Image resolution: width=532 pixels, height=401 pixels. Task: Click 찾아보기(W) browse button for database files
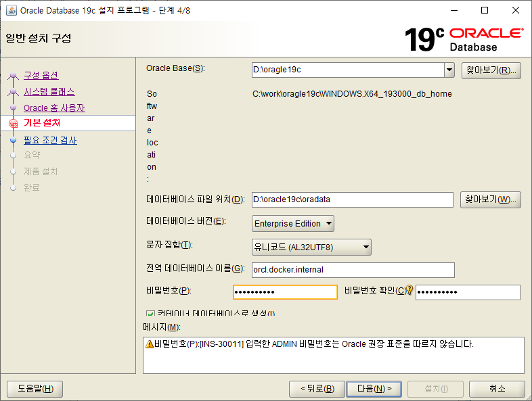click(x=490, y=199)
